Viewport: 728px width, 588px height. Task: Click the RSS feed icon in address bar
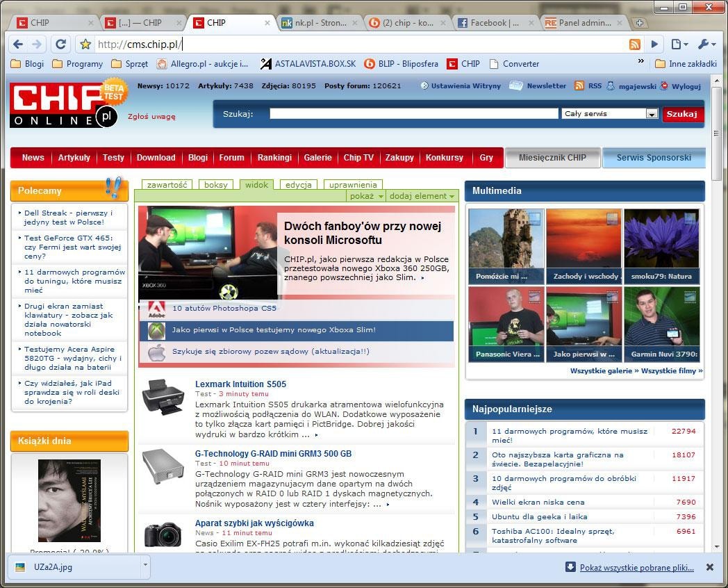[x=634, y=44]
